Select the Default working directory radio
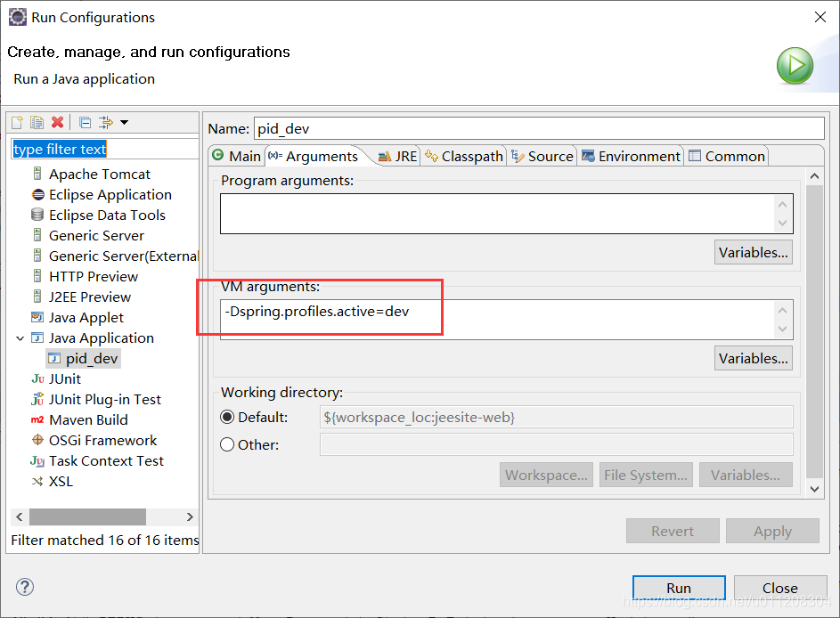Viewport: 840px width, 618px height. pos(227,417)
